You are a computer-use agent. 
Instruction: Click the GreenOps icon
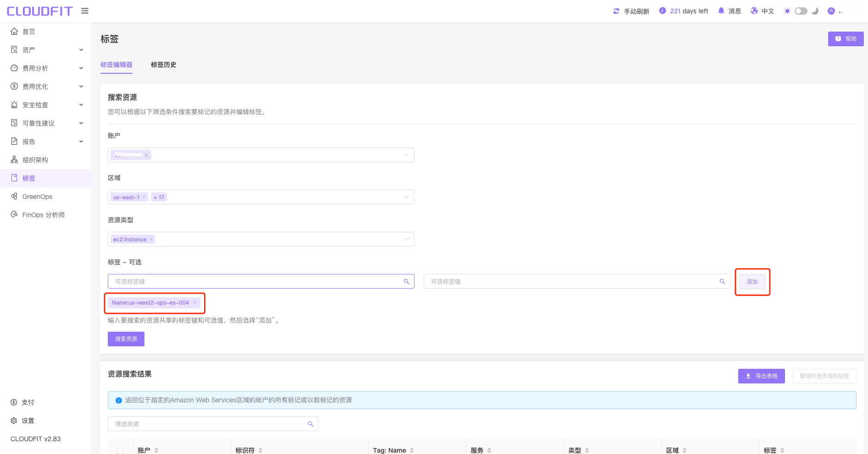point(14,196)
